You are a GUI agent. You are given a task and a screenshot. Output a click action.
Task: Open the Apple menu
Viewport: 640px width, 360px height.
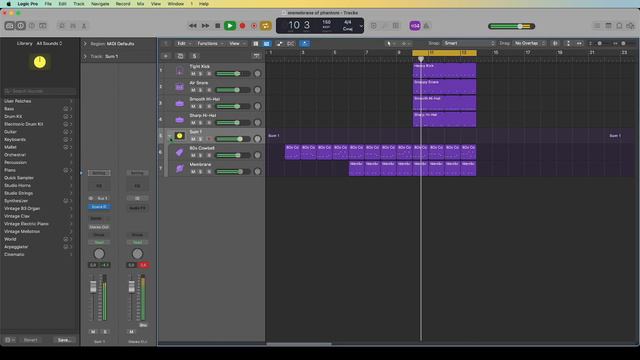coord(8,4)
